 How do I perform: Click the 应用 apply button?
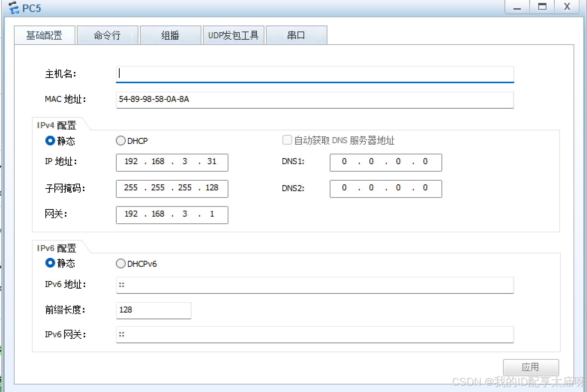coord(531,367)
